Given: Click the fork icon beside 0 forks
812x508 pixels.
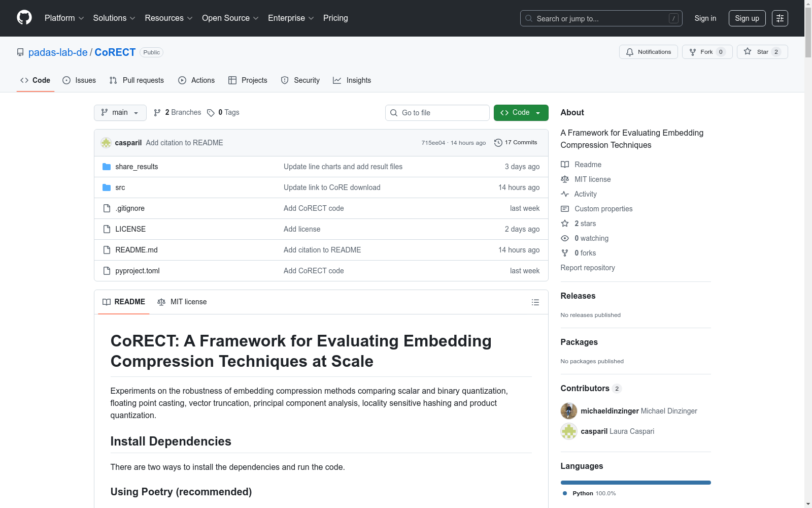Looking at the screenshot, I should 565,253.
